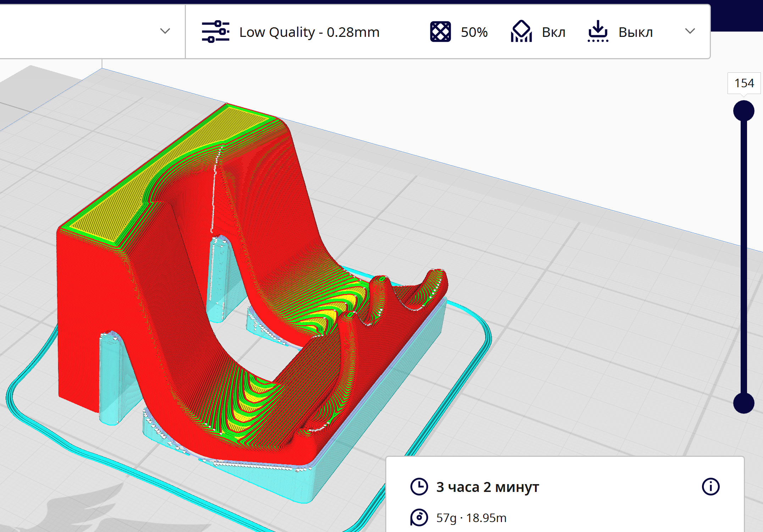
Task: Click the clock icon beside print time
Action: click(419, 487)
